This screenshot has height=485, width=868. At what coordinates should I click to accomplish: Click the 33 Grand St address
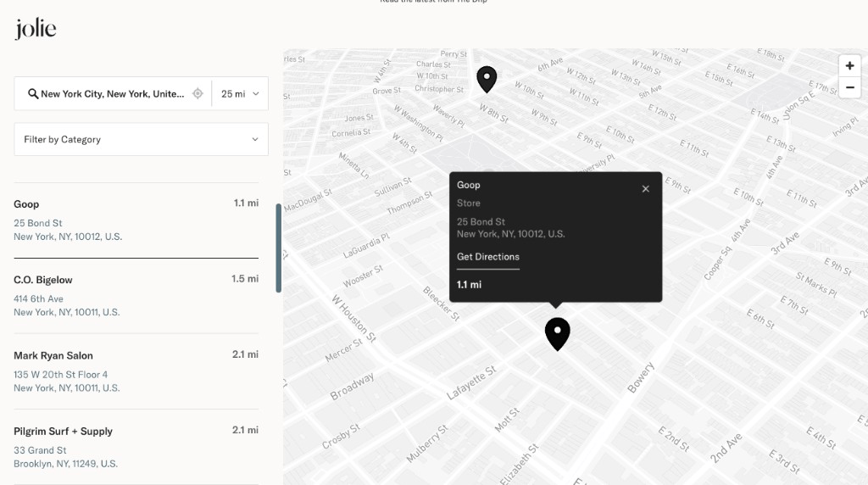(x=40, y=451)
